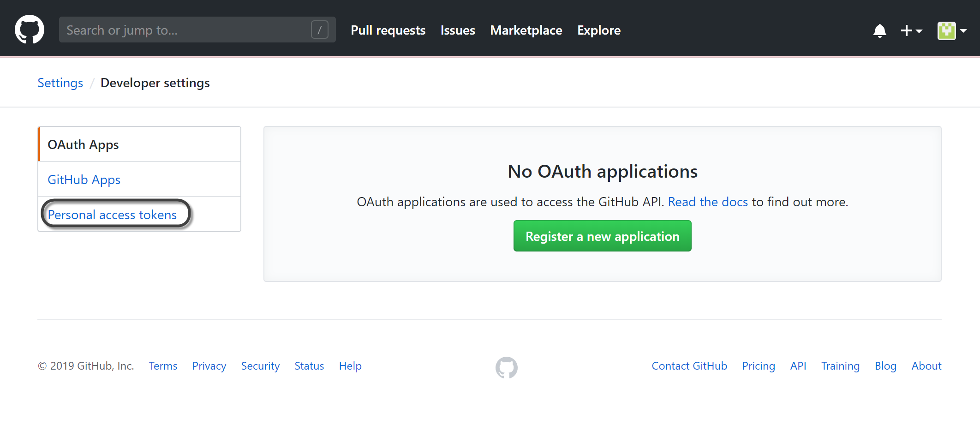
Task: Open Marketplace from the header
Action: point(526,30)
